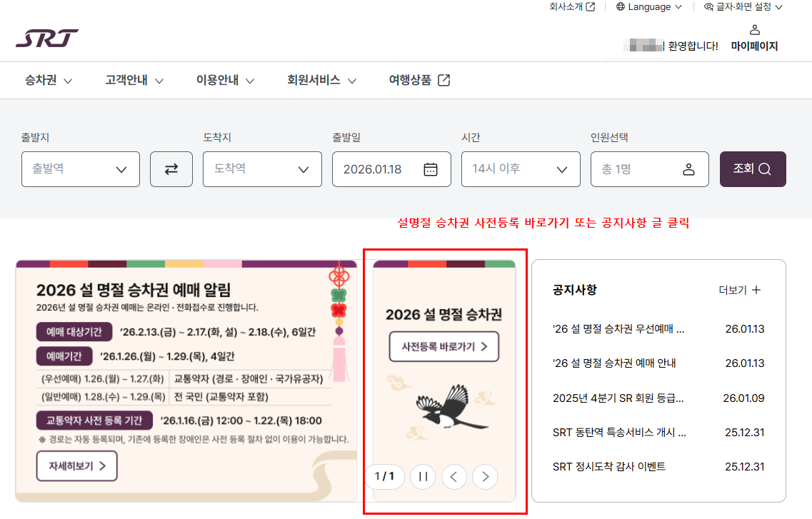
Task: Open 여행상품 in new window
Action: coord(419,80)
